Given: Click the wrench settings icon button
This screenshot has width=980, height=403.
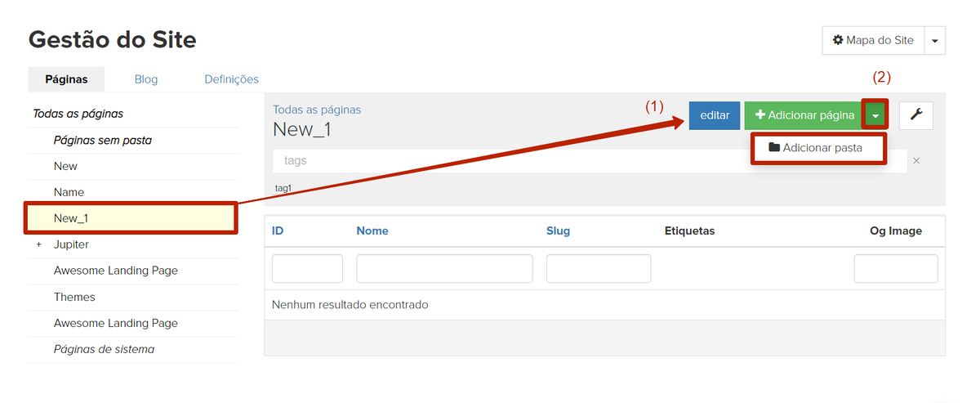Looking at the screenshot, I should click(915, 115).
